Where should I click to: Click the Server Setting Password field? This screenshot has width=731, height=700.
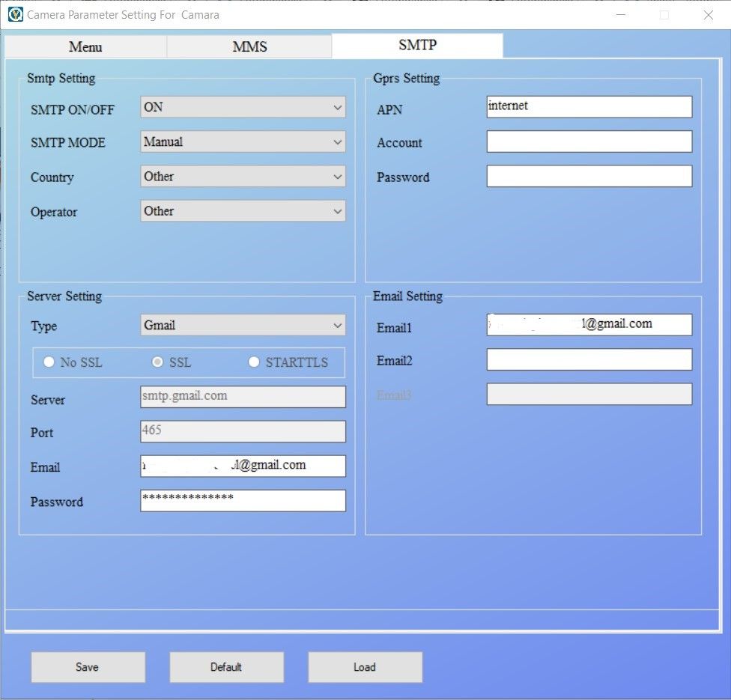[243, 501]
